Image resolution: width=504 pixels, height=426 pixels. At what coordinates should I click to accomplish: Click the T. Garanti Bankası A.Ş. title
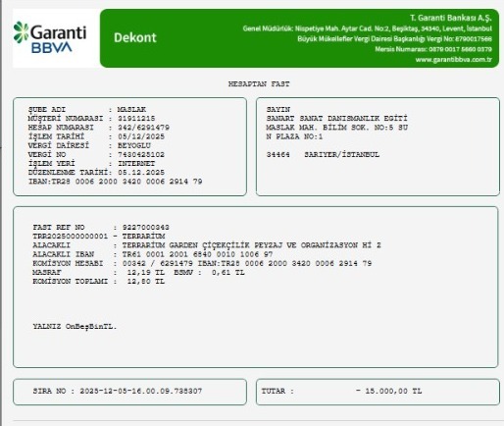[451, 18]
